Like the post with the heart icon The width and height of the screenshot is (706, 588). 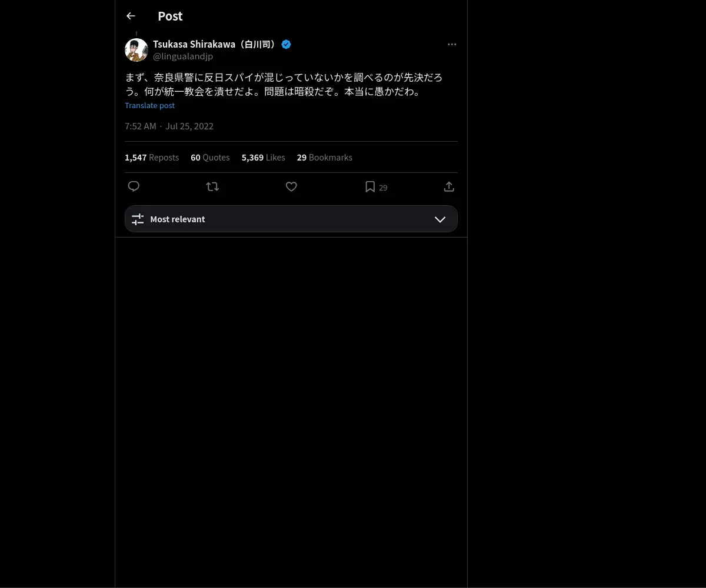(291, 186)
